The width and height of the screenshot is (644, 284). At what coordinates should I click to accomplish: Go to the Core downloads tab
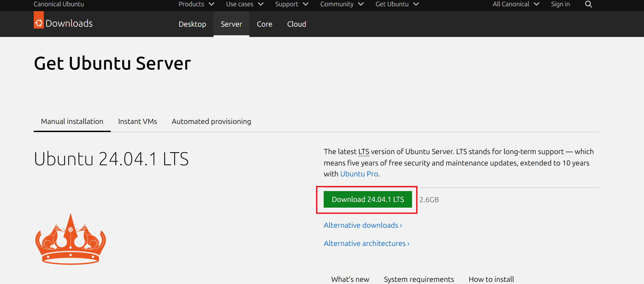point(265,24)
